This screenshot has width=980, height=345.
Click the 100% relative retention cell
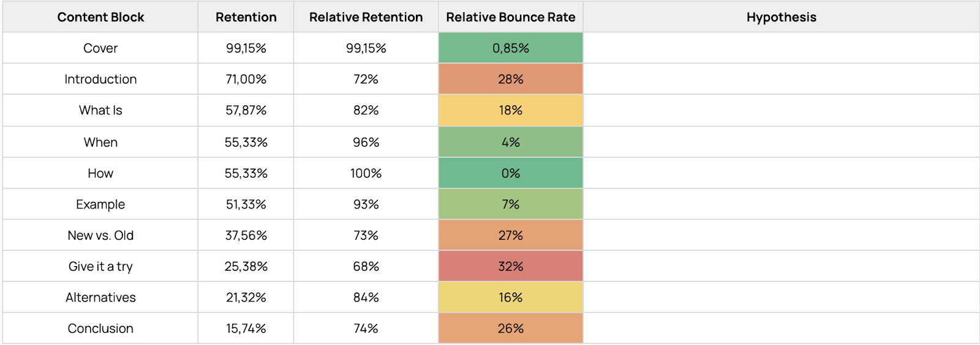(366, 174)
